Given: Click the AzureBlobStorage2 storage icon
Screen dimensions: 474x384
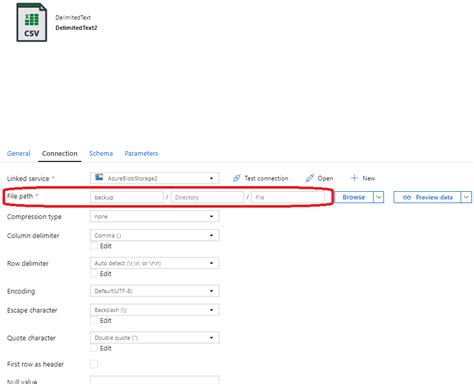Looking at the screenshot, I should 99,177.
